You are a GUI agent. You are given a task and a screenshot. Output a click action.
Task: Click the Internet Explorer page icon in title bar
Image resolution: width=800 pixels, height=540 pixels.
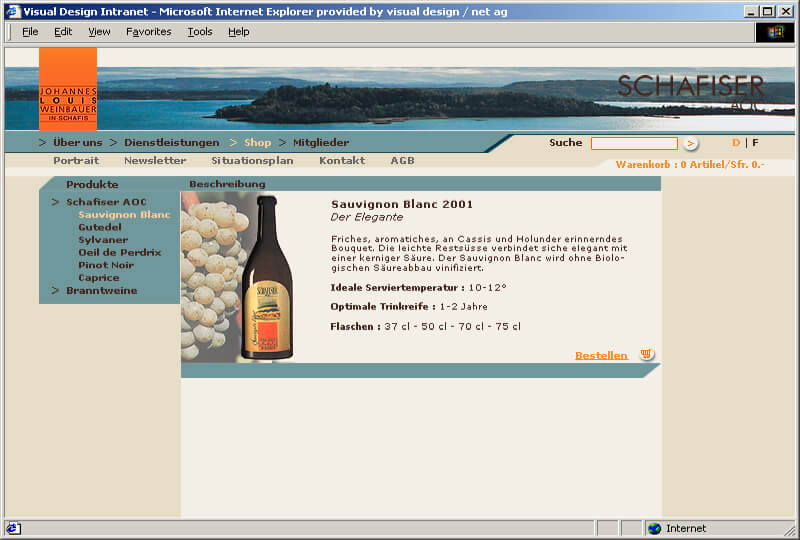[13, 11]
